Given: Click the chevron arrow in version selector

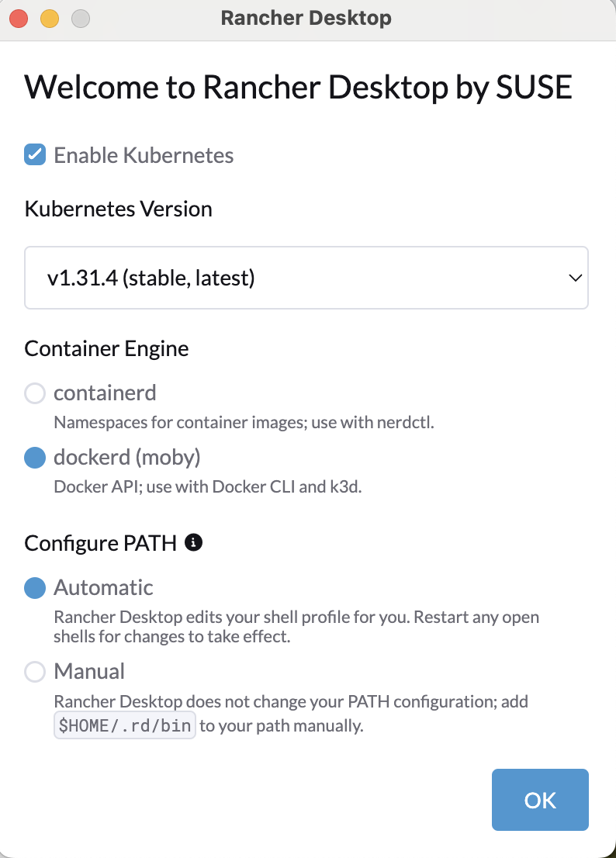Looking at the screenshot, I should (x=575, y=278).
